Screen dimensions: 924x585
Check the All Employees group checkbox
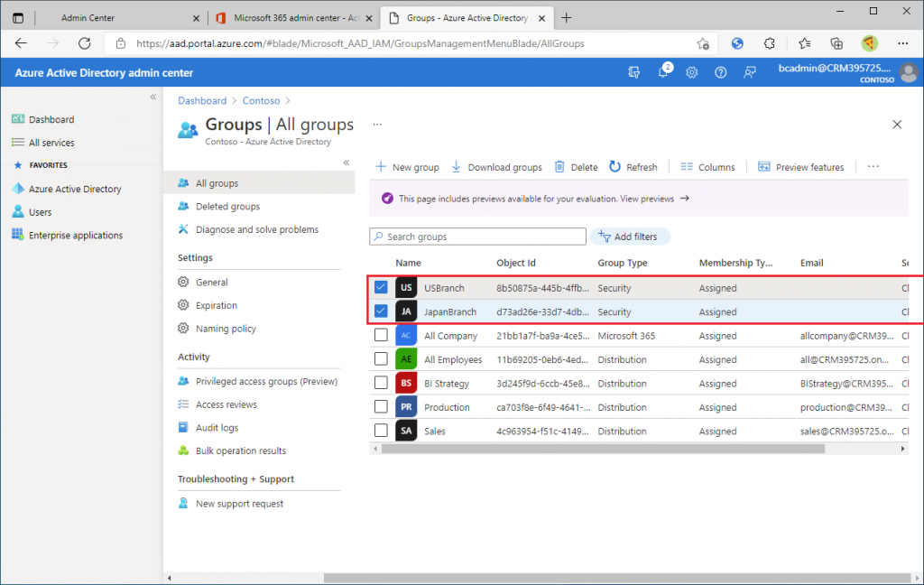click(381, 358)
